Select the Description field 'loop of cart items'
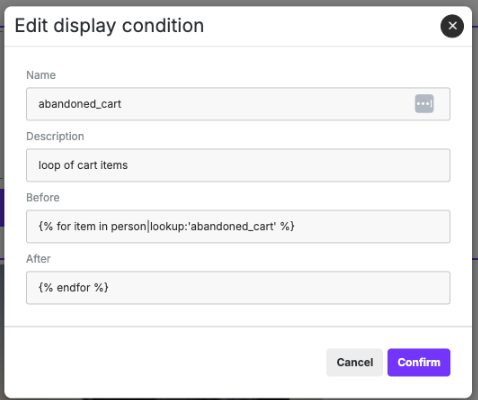The width and height of the screenshot is (478, 400). [x=238, y=165]
